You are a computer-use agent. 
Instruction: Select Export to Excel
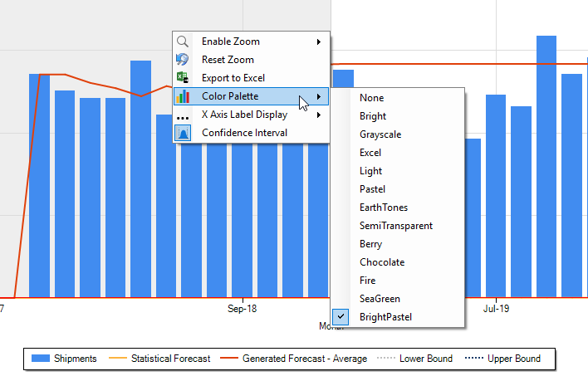click(x=251, y=78)
